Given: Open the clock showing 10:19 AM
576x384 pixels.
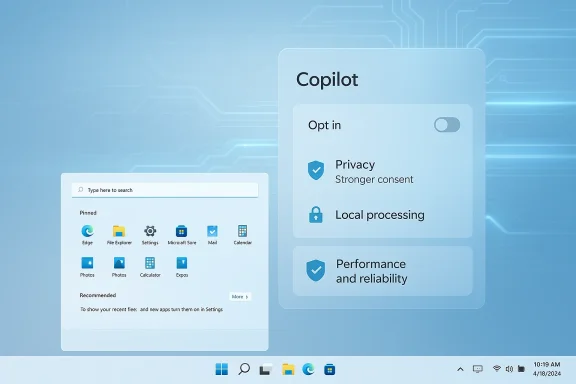Looking at the screenshot, I should pos(547,369).
